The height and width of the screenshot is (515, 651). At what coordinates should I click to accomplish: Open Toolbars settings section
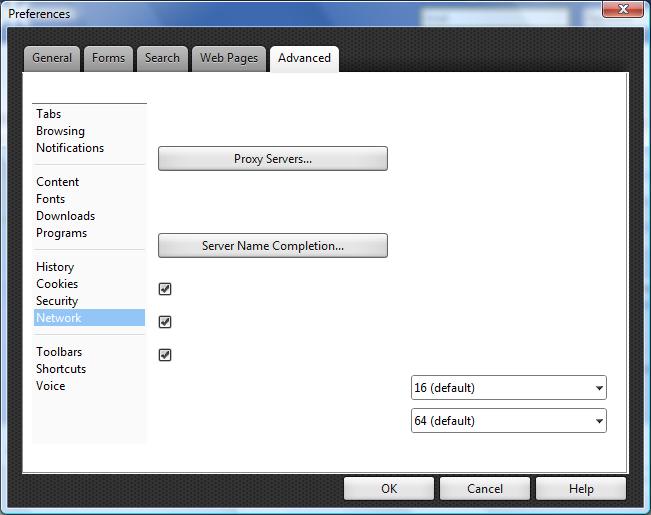point(89,352)
